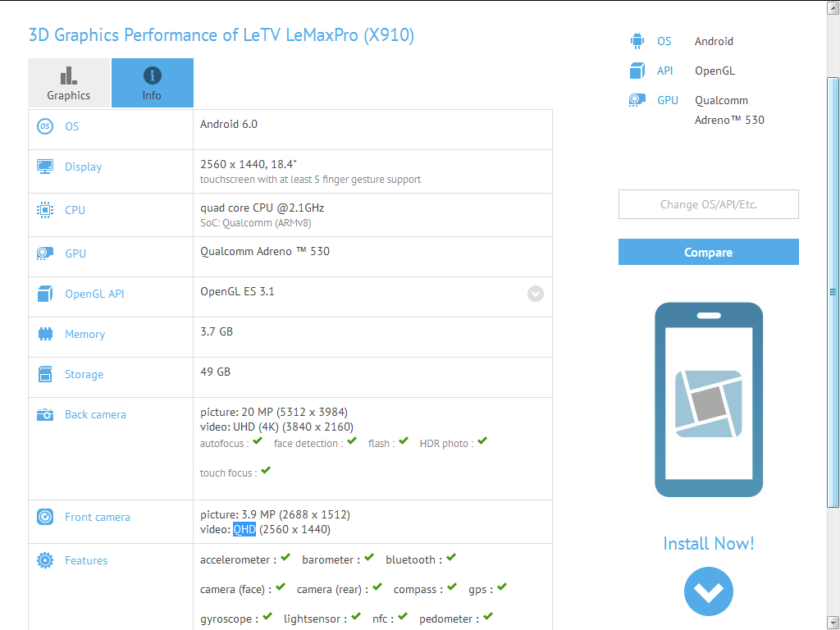Select the Info tab
The height and width of the screenshot is (630, 840).
tap(152, 83)
